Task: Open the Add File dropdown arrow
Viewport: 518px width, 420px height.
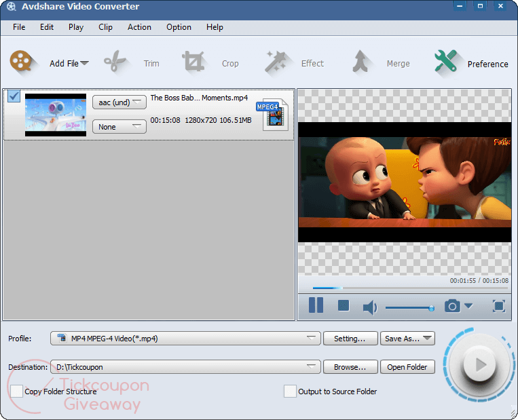Action: coord(85,62)
